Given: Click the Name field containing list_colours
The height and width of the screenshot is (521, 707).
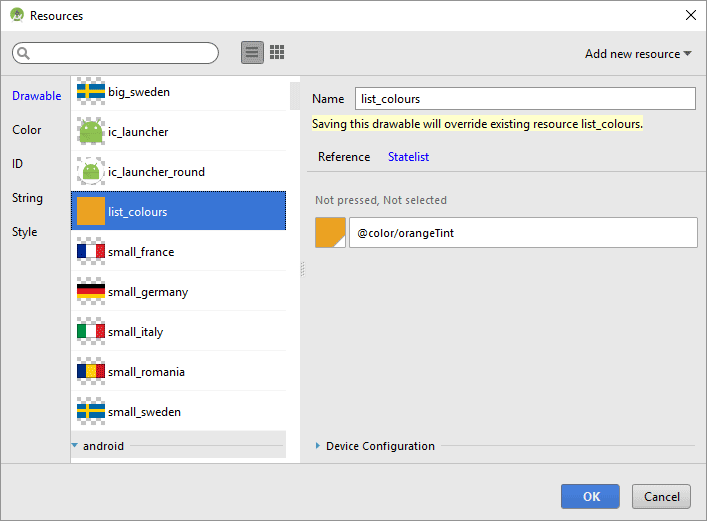Looking at the screenshot, I should pyautogui.click(x=524, y=99).
